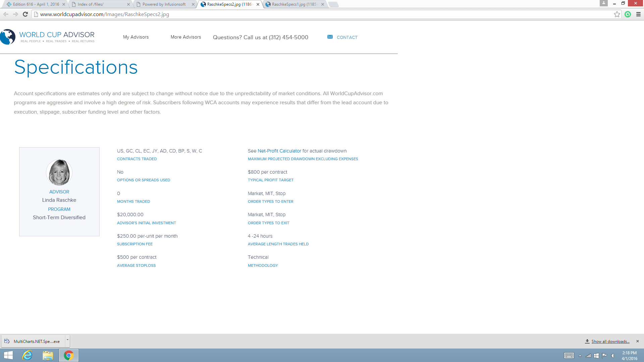Select the RaschkeSpecs2.jpg tab

(229, 4)
